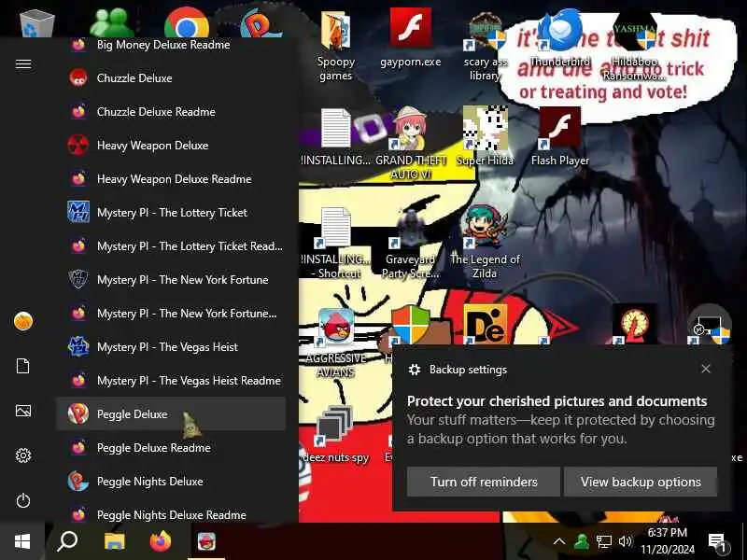Open File Explorer from the taskbar

pyautogui.click(x=114, y=541)
